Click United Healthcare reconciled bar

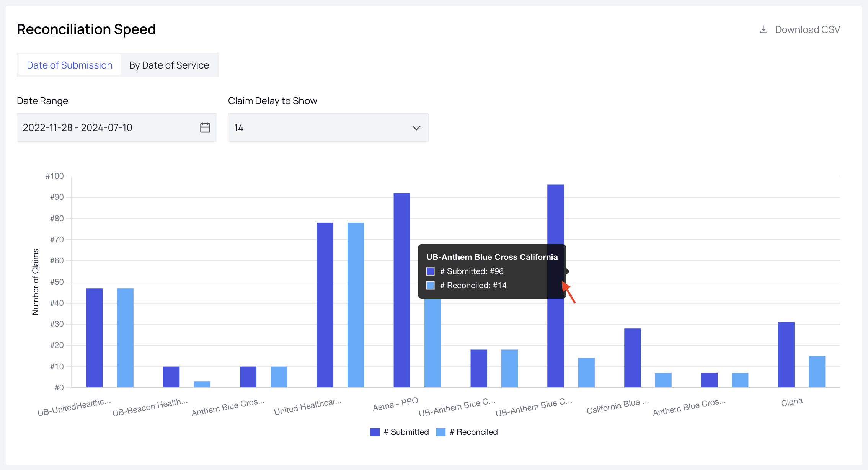(x=356, y=305)
